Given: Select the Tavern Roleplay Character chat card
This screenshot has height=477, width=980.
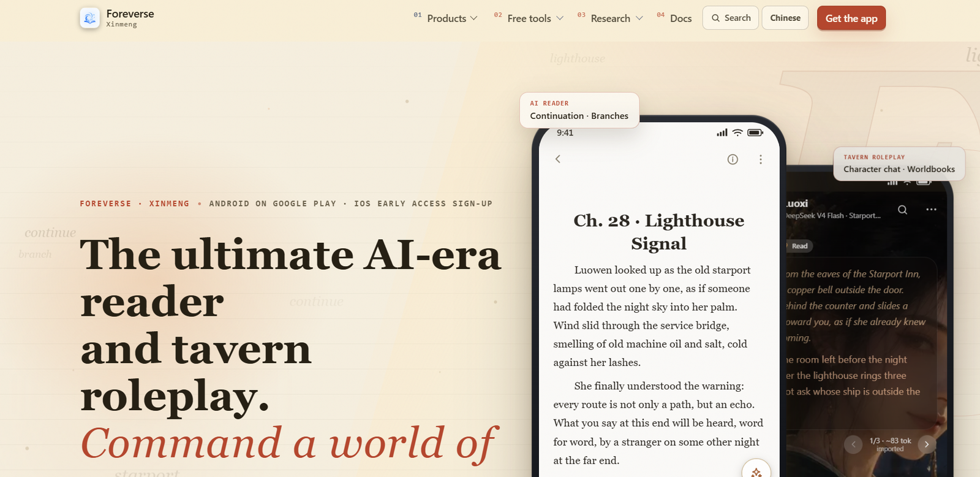Looking at the screenshot, I should point(899,164).
